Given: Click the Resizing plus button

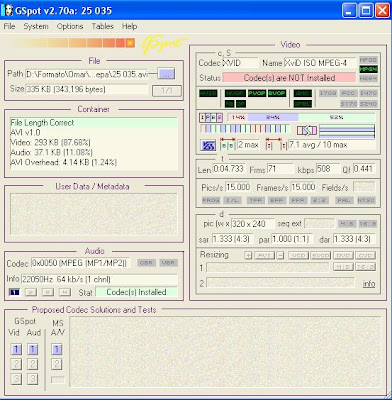Looking at the screenshot, I should 248,256.
